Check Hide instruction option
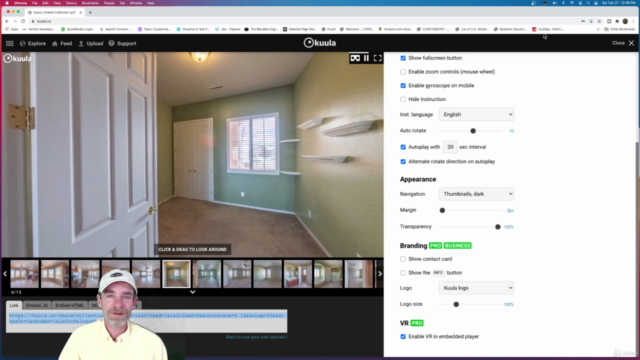This screenshot has width=640, height=360. pos(403,99)
